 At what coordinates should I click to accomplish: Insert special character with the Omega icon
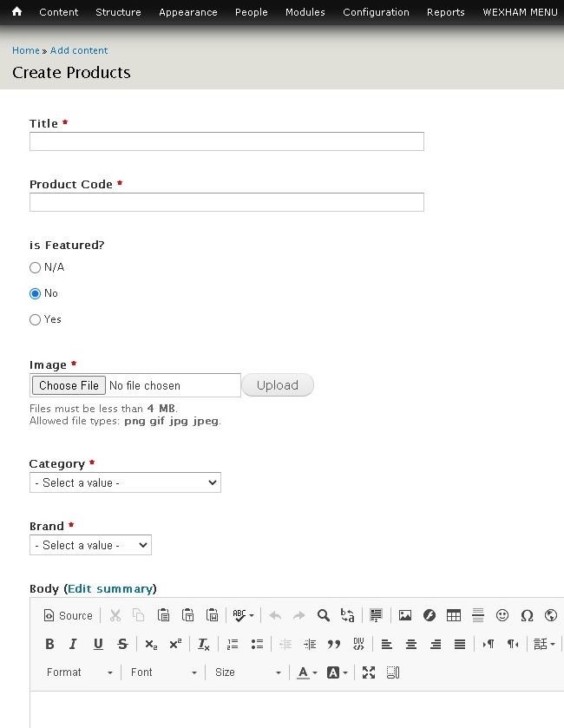[527, 615]
